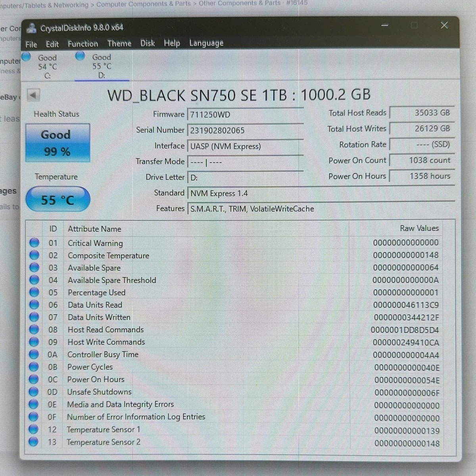
Task: Click the status orb for Composite Temperature
Action: [x=35, y=255]
